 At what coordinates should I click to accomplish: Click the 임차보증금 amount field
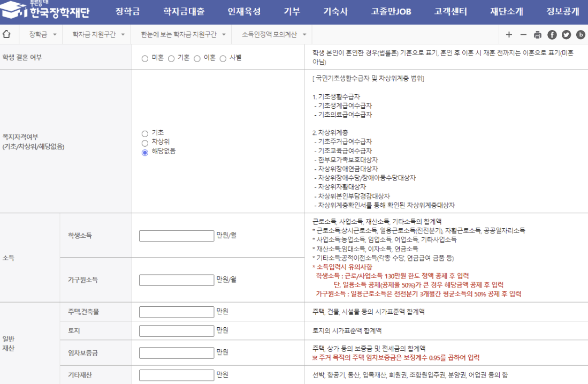pos(177,353)
